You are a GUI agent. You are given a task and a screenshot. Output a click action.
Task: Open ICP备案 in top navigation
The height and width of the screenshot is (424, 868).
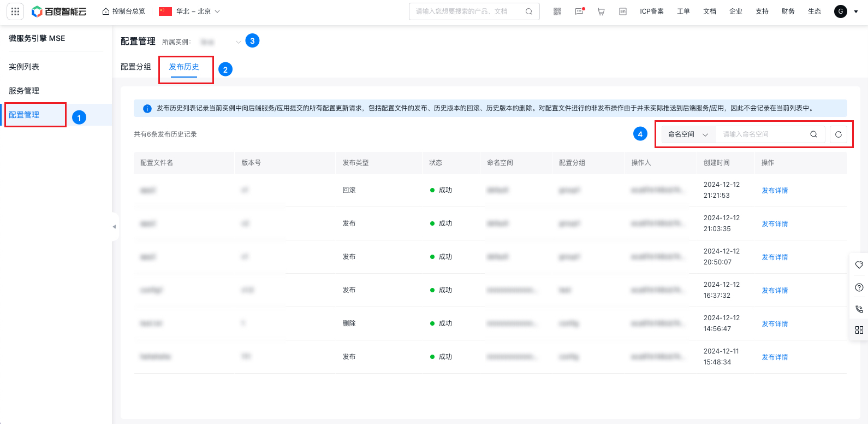(652, 11)
